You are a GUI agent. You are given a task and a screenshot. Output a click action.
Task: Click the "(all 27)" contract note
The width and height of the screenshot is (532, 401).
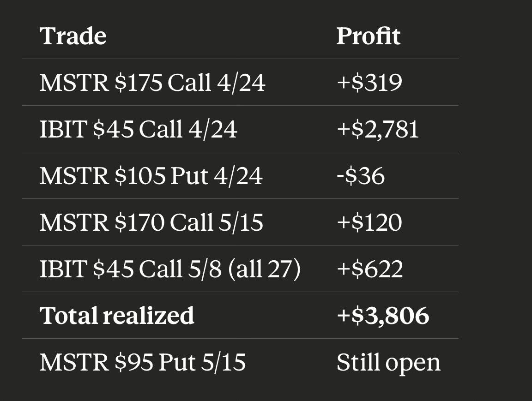point(265,269)
